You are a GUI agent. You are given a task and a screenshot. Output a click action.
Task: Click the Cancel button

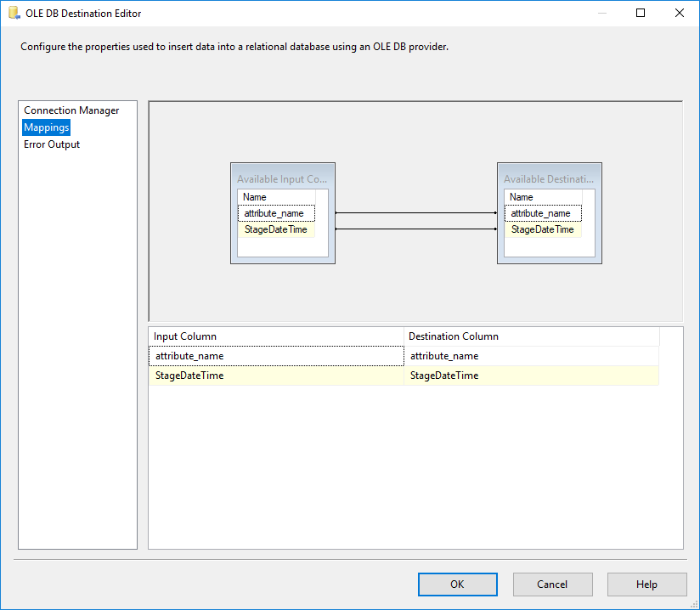[x=553, y=585]
